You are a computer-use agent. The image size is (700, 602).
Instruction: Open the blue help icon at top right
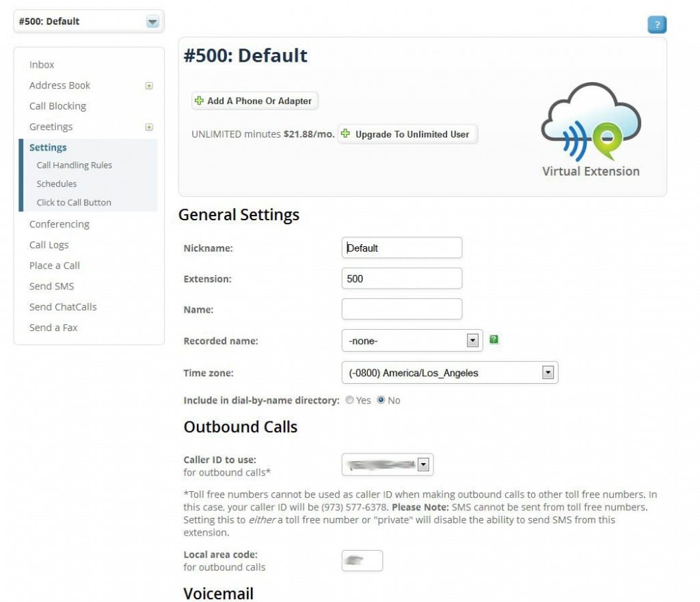(x=656, y=24)
